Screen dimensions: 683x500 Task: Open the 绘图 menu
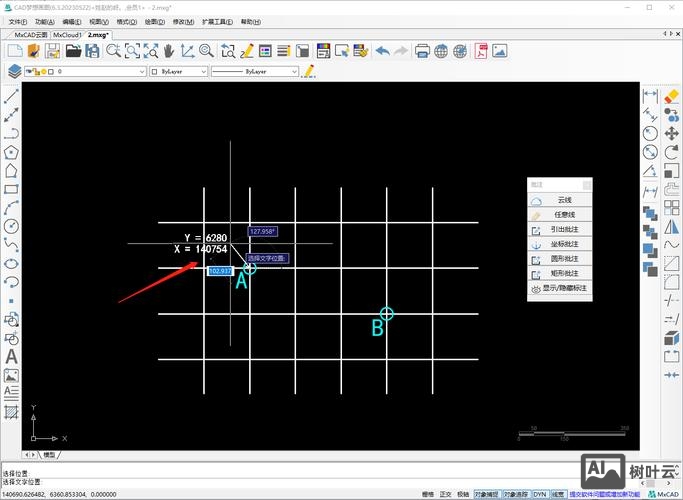(154, 21)
